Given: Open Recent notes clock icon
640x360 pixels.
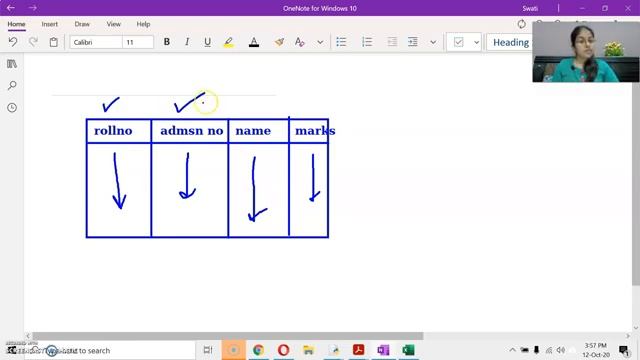Looking at the screenshot, I should 12,107.
